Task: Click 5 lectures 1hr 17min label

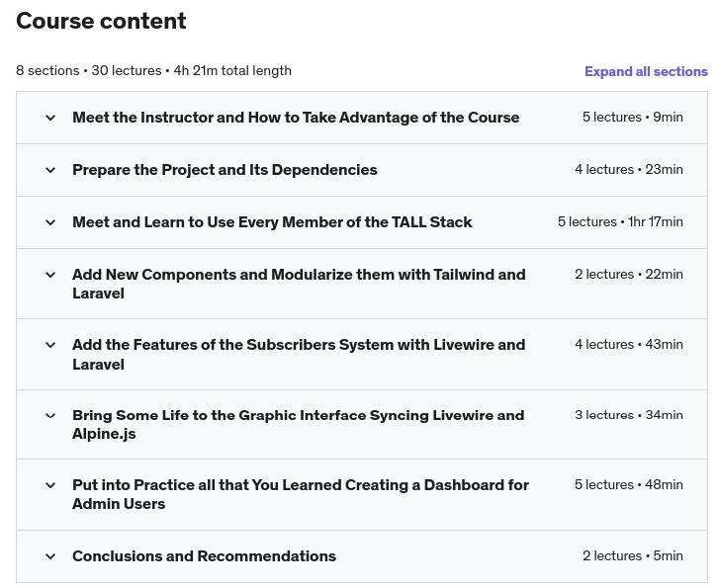Action: click(x=620, y=221)
